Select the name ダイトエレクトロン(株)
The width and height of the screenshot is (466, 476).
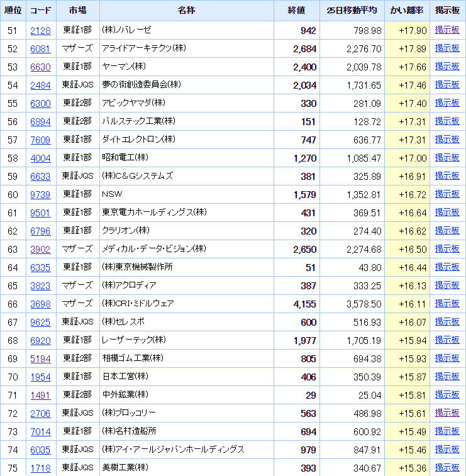tap(138, 140)
